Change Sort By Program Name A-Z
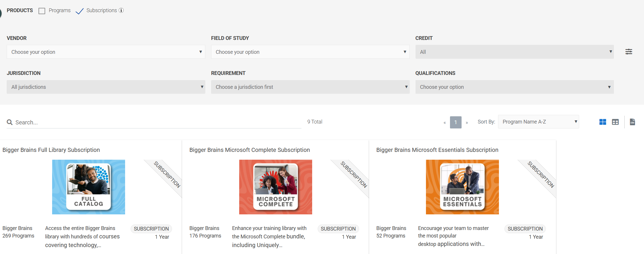The width and height of the screenshot is (644, 254). coord(538,122)
